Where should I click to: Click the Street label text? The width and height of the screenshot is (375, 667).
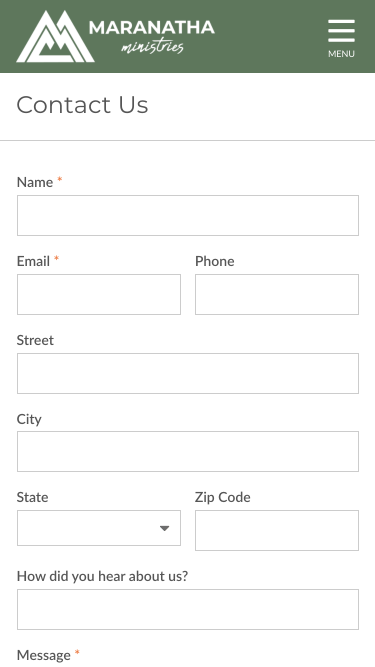tap(35, 340)
